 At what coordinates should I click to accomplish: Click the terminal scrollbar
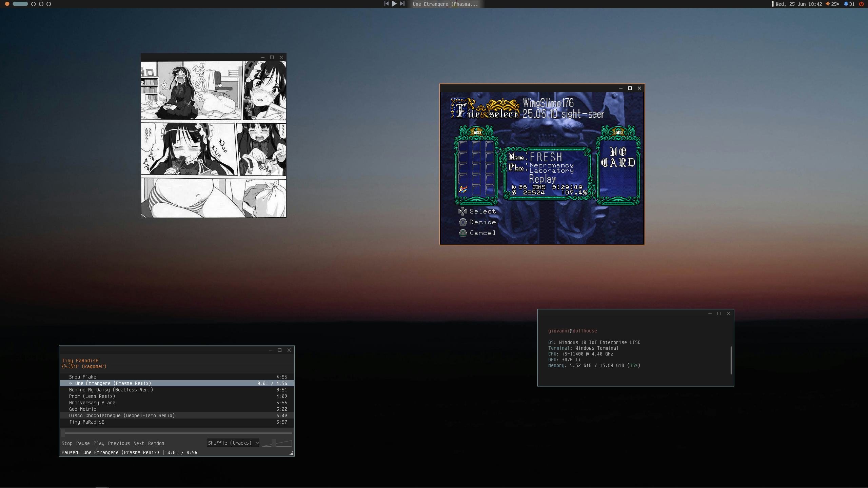pyautogui.click(x=731, y=360)
